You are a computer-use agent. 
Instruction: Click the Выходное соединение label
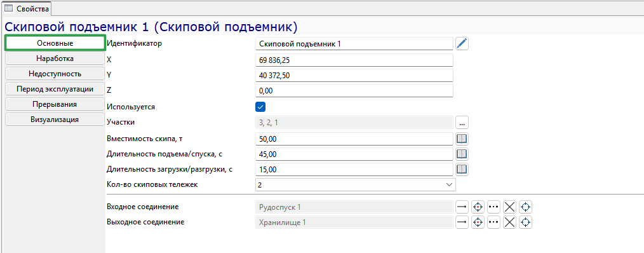pos(145,222)
